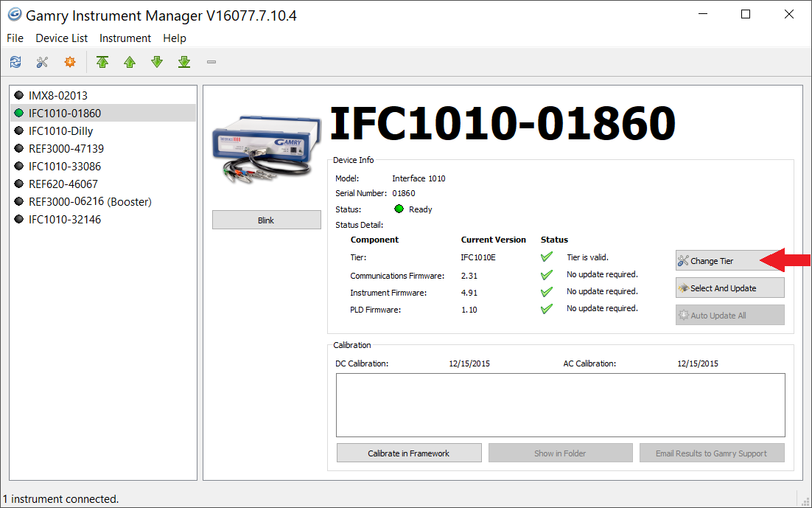This screenshot has height=508, width=812.
Task: Move device to bottom of list arrow
Action: pyautogui.click(x=184, y=62)
